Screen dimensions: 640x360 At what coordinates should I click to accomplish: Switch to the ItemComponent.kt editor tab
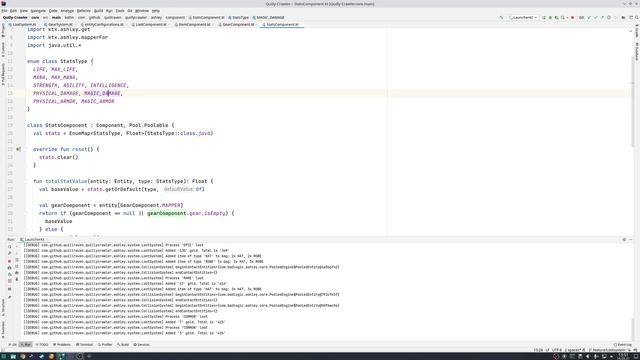click(193, 24)
